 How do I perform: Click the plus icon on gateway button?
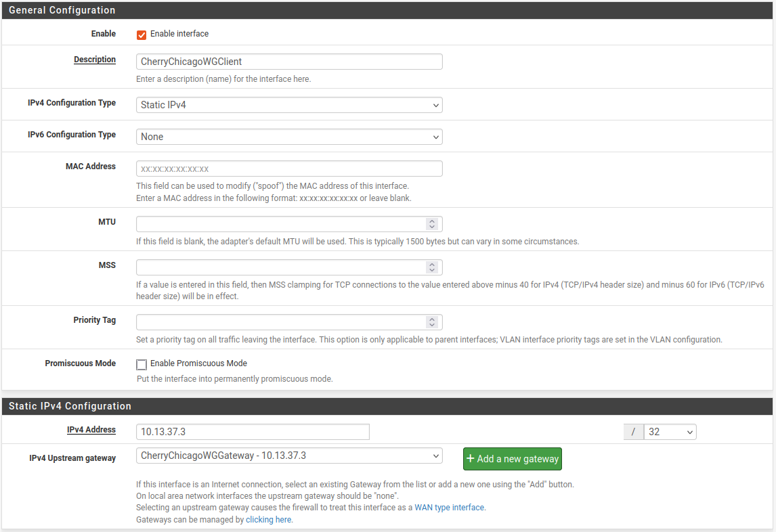471,459
